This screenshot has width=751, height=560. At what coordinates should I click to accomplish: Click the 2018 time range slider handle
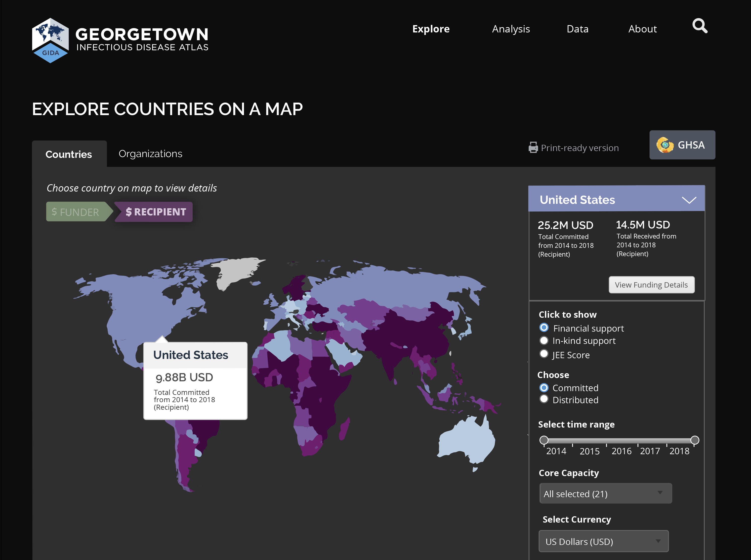coord(695,440)
